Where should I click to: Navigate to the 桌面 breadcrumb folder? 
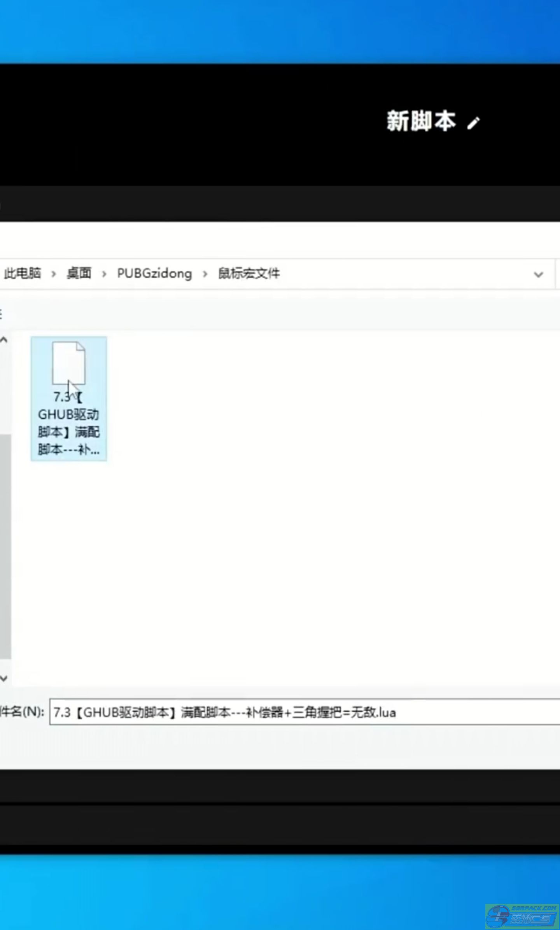tap(79, 274)
